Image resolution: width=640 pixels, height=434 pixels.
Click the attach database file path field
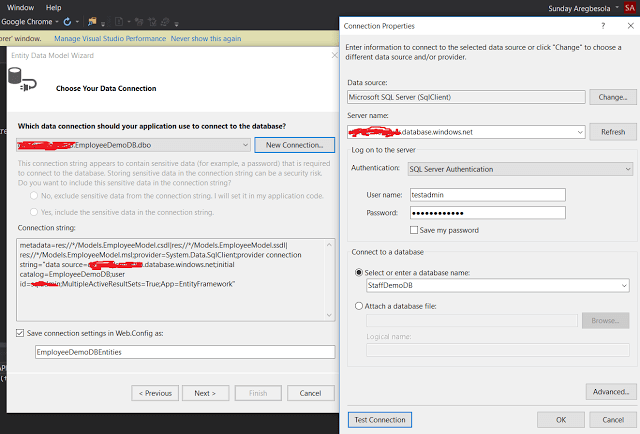click(472, 320)
